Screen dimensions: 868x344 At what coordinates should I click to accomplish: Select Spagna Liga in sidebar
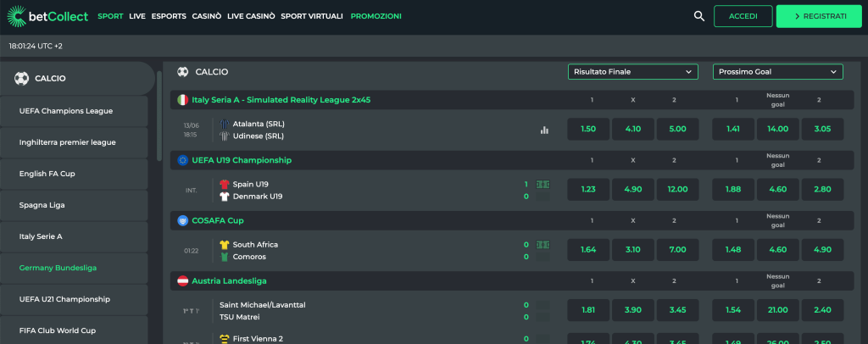(75, 205)
